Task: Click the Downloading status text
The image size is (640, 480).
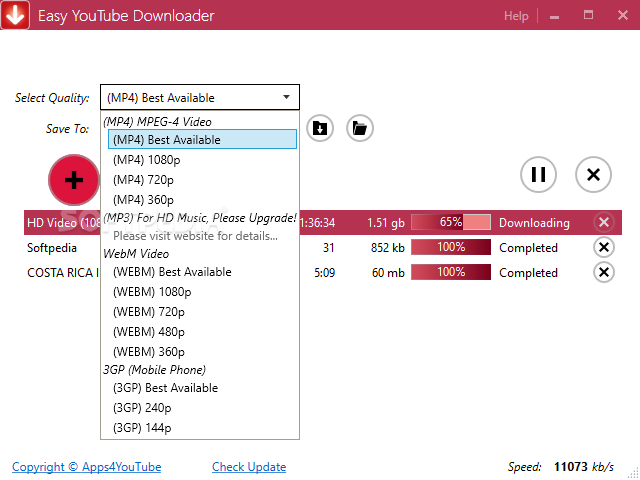Action: coord(534,223)
